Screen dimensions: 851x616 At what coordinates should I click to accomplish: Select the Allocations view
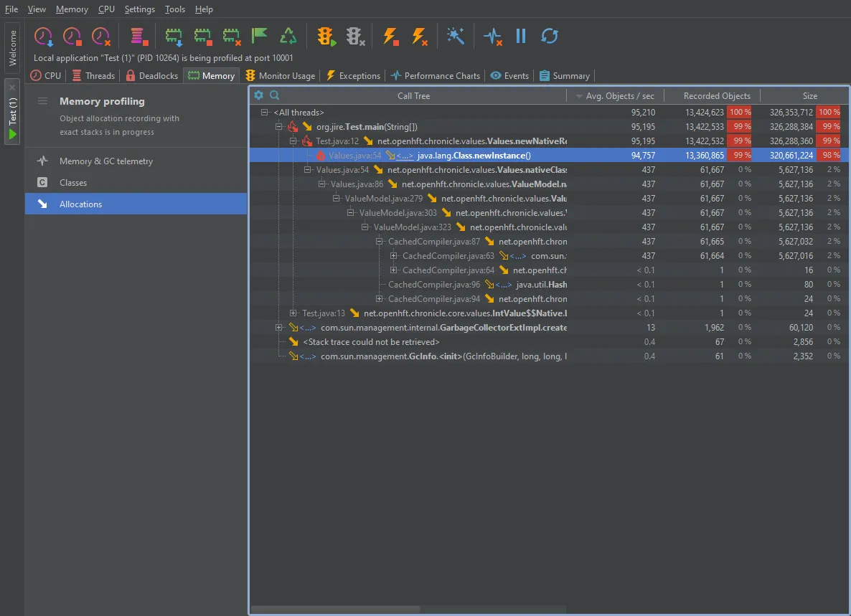pos(136,204)
